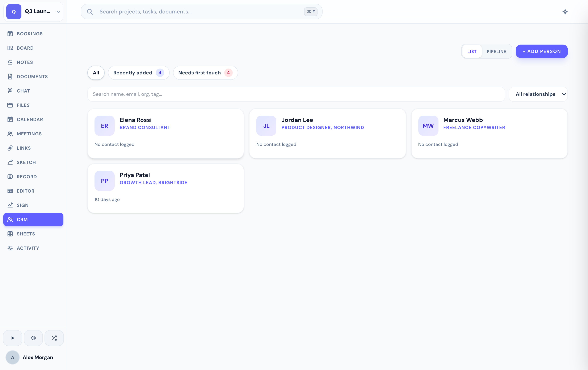Click the Brand Consultant role text
Image resolution: width=588 pixels, height=370 pixels.
point(145,127)
